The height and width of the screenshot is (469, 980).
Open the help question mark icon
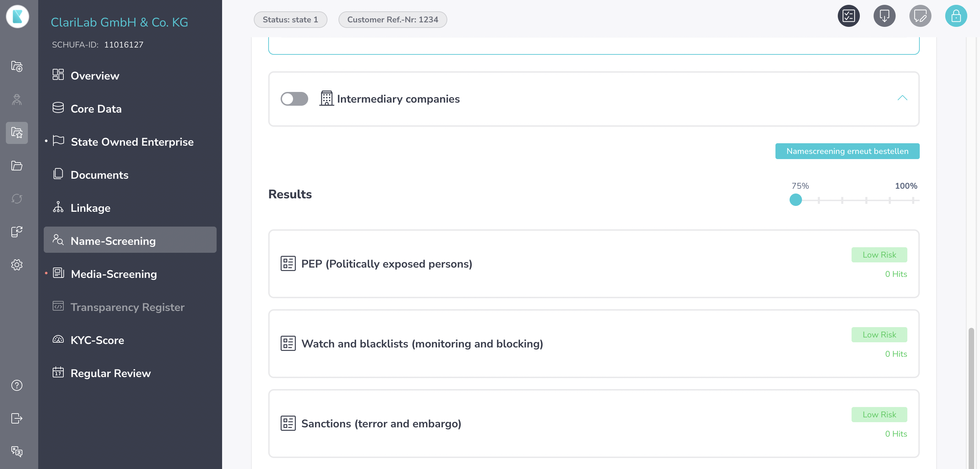(x=17, y=385)
